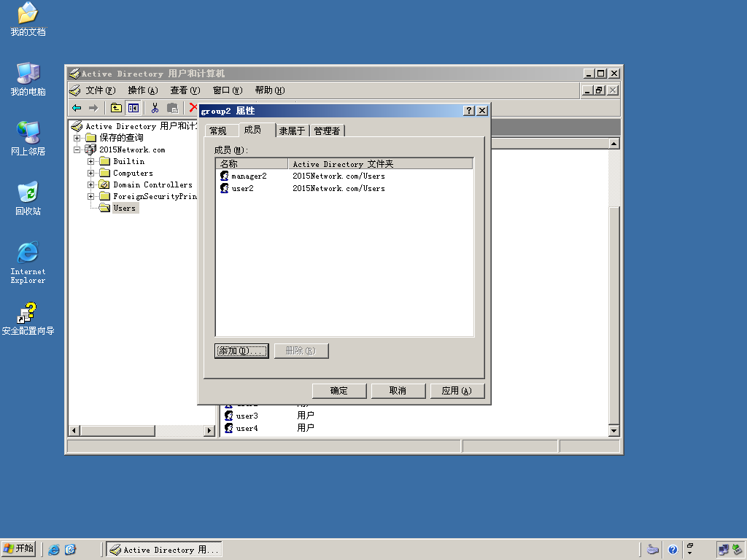Viewport: 747px width, 560px height.
Task: Click the Back arrow toolbar icon
Action: (77, 108)
